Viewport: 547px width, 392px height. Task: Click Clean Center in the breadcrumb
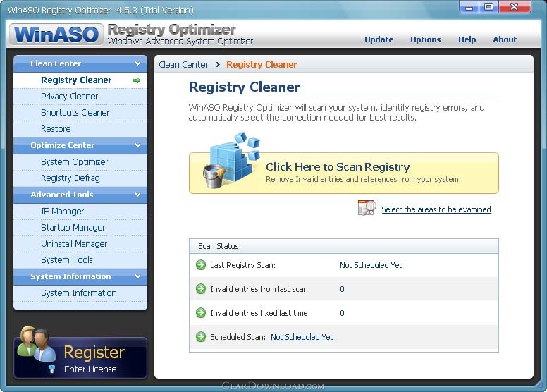[183, 65]
